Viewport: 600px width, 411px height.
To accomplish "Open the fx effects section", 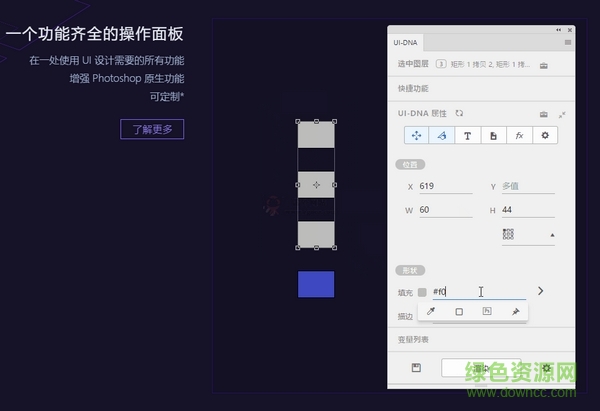I will point(519,135).
